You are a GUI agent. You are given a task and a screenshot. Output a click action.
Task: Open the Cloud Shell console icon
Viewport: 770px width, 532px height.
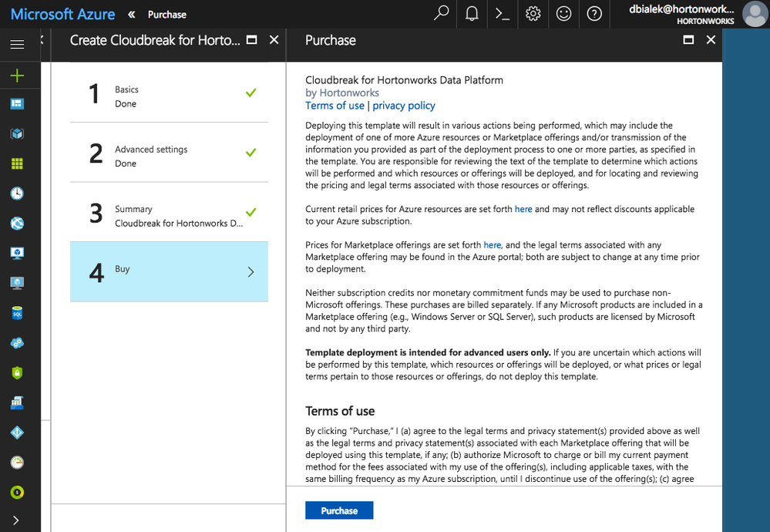tap(503, 14)
